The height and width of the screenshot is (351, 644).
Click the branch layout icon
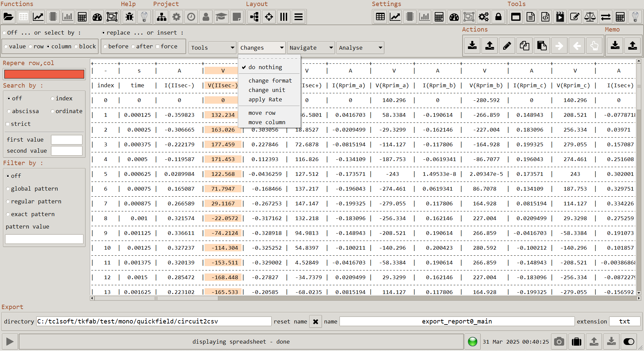[x=254, y=17]
